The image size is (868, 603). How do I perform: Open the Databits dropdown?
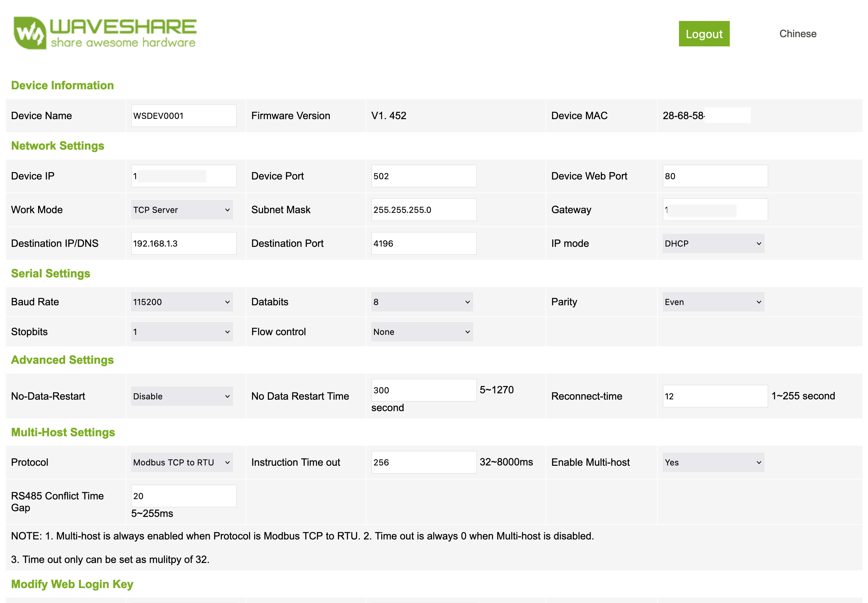pyautogui.click(x=422, y=302)
